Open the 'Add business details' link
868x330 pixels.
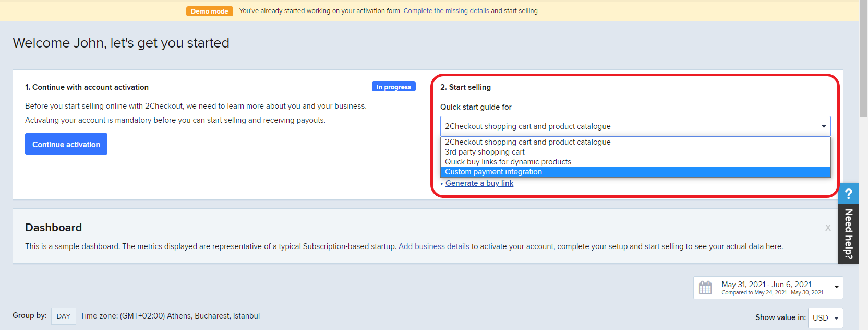[434, 246]
